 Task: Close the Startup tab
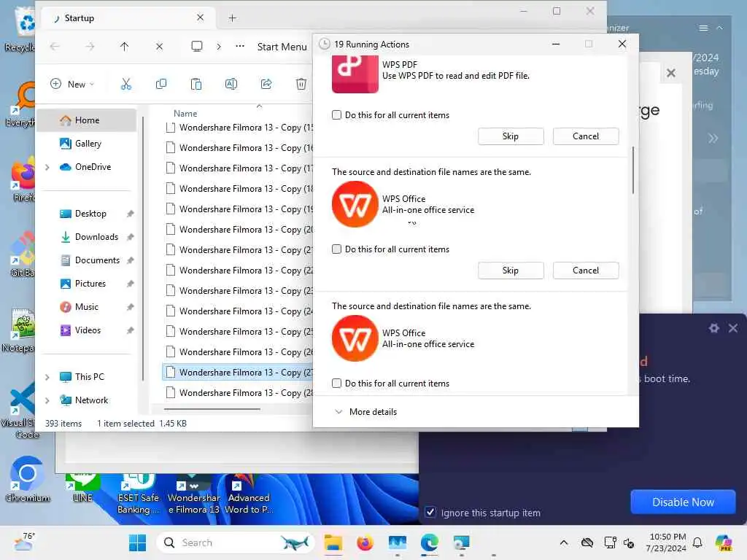point(200,17)
